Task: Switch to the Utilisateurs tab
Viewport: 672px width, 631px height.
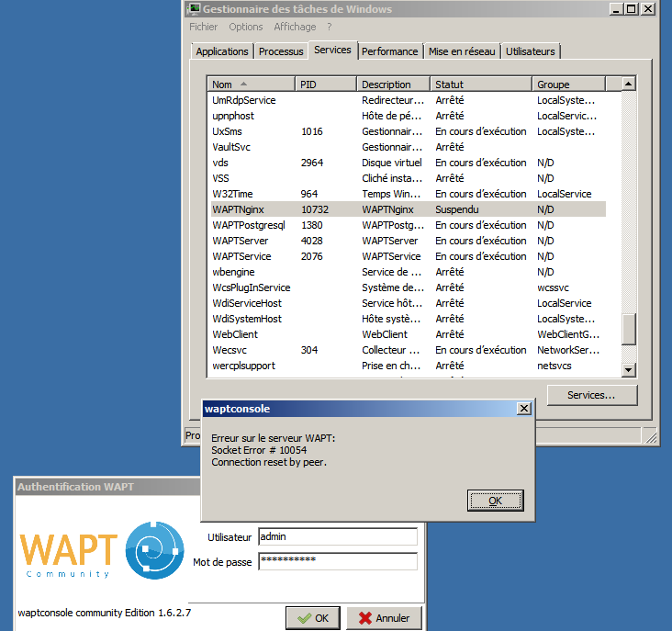Action: click(x=530, y=51)
